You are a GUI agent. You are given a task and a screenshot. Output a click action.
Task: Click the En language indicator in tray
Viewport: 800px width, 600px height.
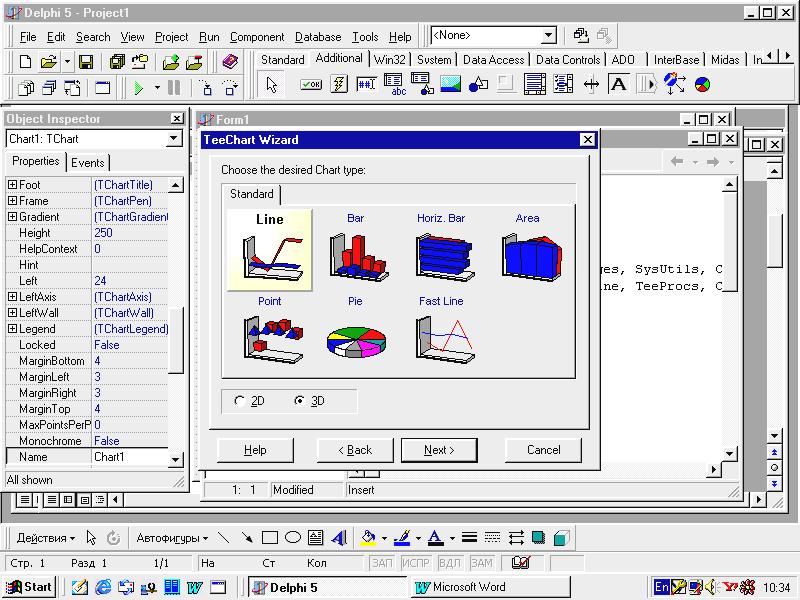click(x=661, y=587)
